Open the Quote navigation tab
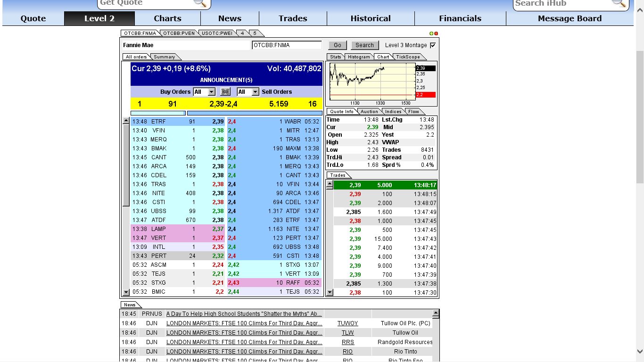 click(x=33, y=18)
